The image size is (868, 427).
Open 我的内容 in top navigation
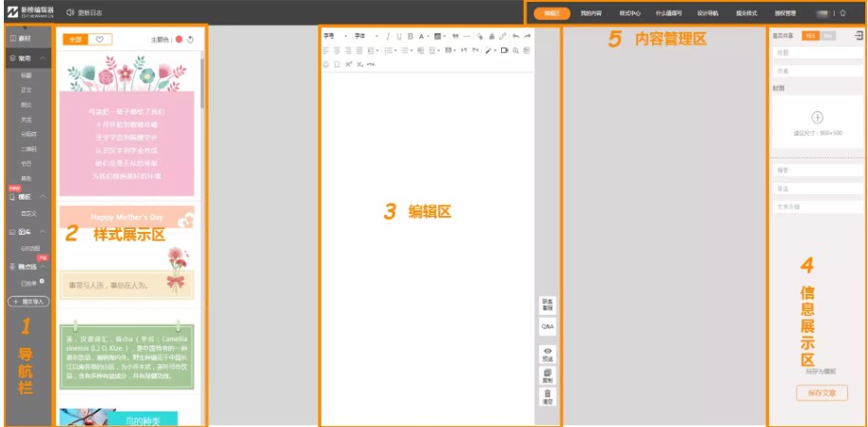tap(590, 12)
